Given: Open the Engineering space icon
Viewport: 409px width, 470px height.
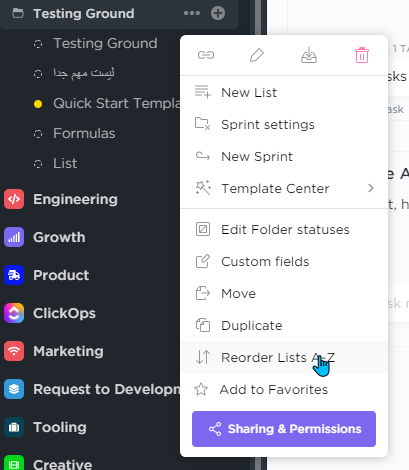Looking at the screenshot, I should click(x=14, y=199).
